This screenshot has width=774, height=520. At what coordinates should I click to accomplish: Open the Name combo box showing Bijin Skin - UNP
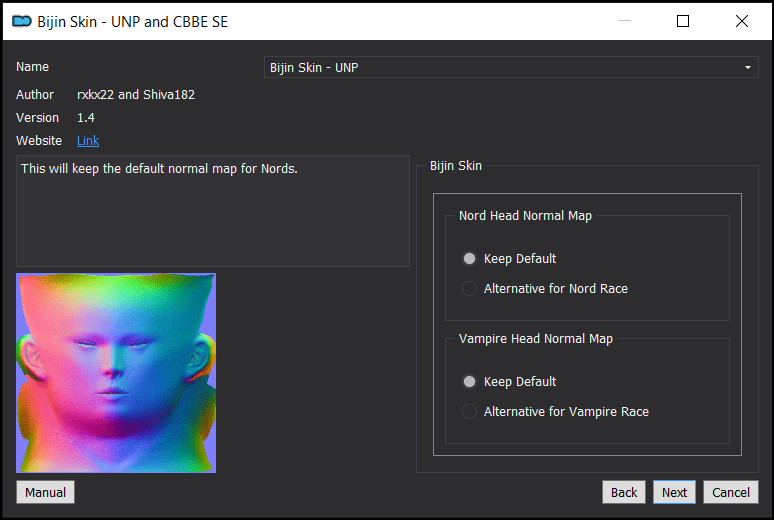pos(511,67)
